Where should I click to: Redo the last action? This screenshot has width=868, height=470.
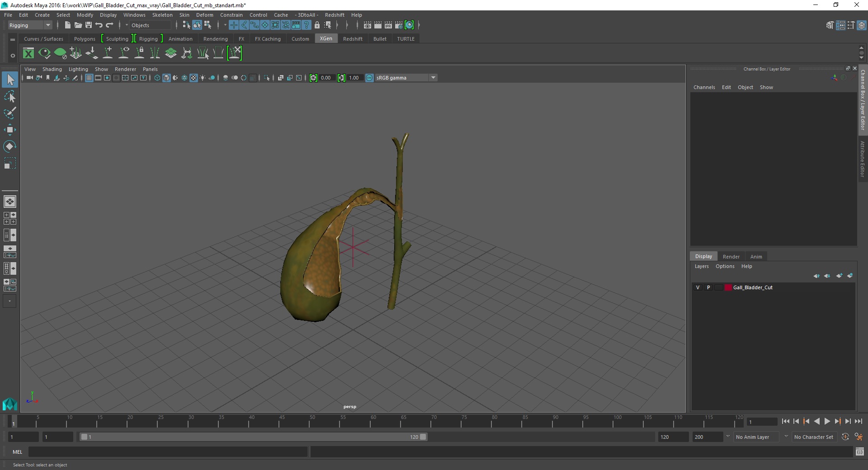tap(109, 25)
